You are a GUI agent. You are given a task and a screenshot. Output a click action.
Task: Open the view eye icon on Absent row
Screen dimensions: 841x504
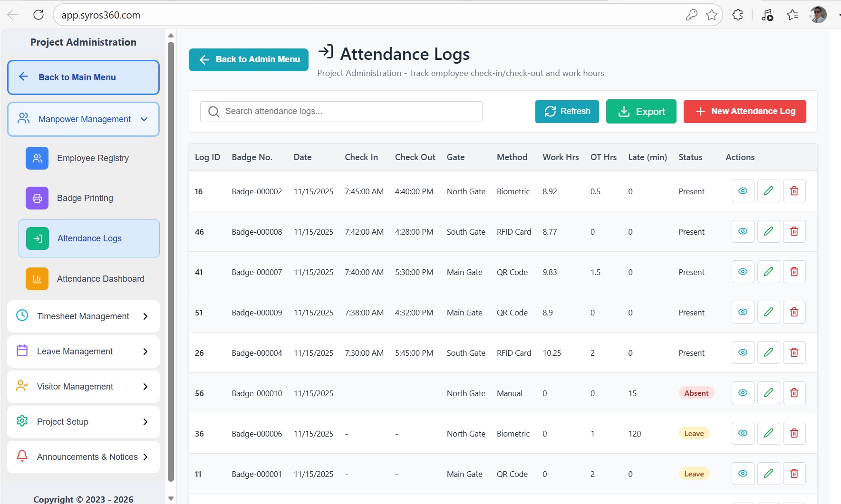743,392
